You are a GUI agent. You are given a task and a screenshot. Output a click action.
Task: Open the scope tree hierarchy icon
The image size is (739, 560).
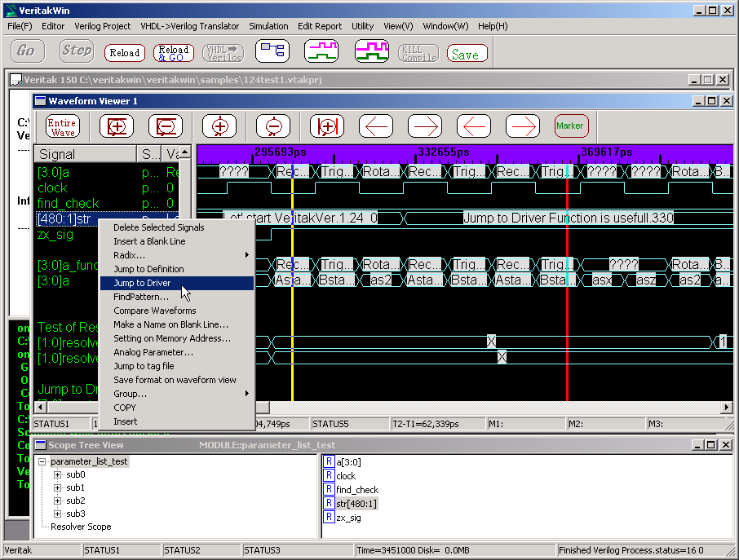[x=272, y=51]
